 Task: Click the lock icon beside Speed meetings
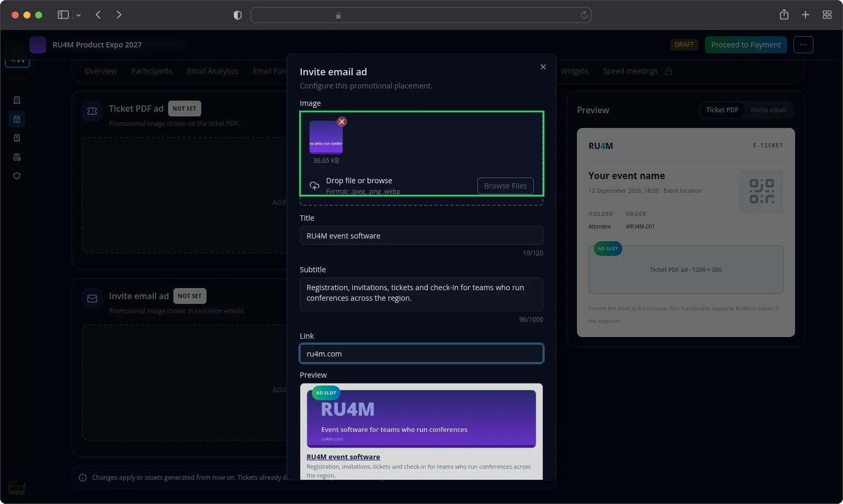(669, 71)
